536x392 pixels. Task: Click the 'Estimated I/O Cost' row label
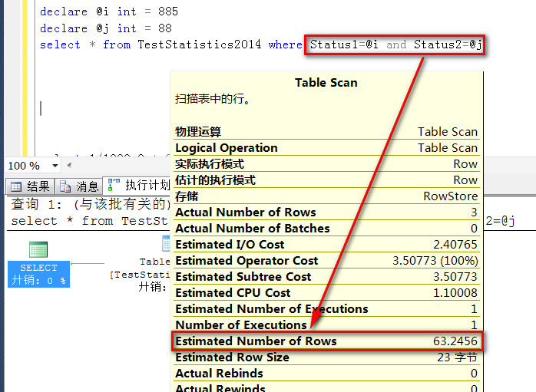230,245
